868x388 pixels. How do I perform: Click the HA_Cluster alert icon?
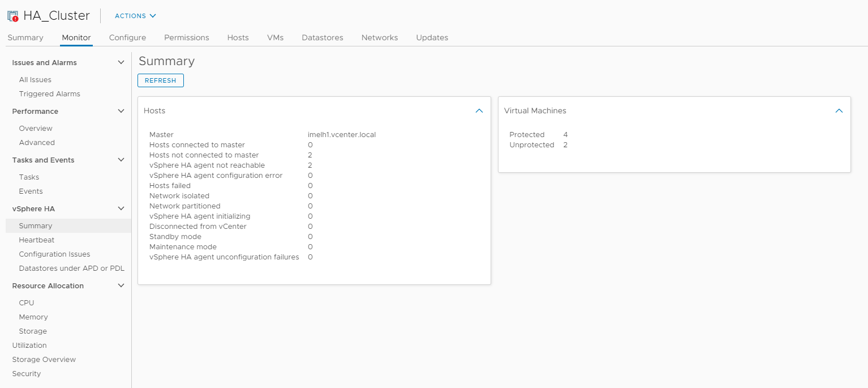12,16
